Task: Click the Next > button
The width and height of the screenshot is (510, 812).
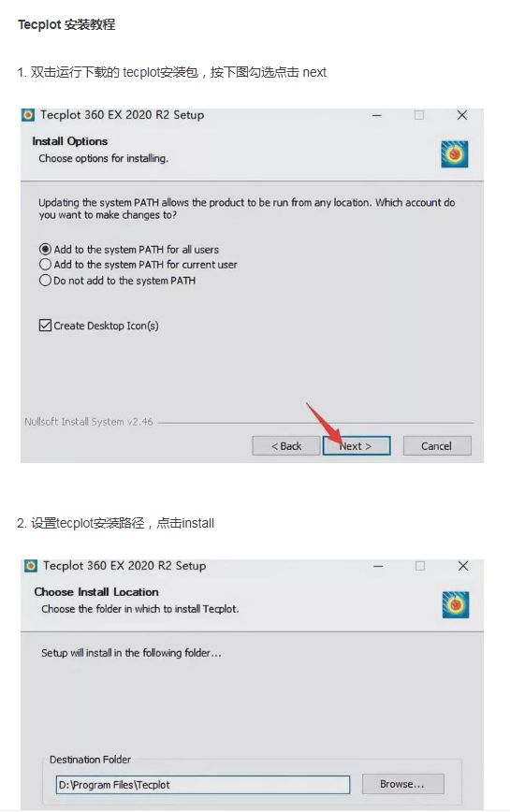Action: (x=357, y=446)
